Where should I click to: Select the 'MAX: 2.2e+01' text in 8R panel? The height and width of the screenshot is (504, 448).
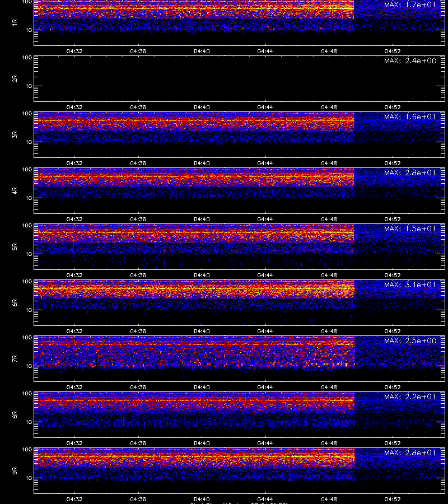pos(410,396)
